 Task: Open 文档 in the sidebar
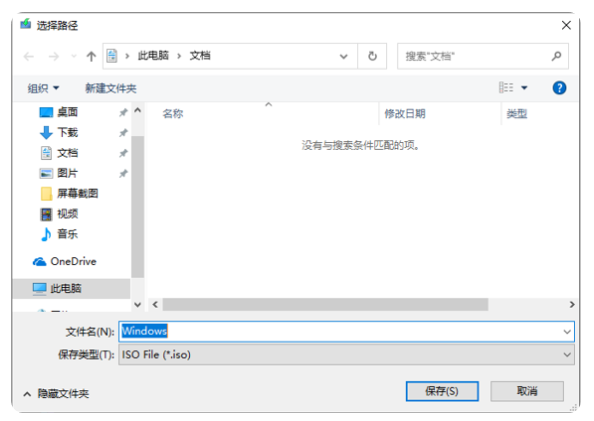(67, 153)
